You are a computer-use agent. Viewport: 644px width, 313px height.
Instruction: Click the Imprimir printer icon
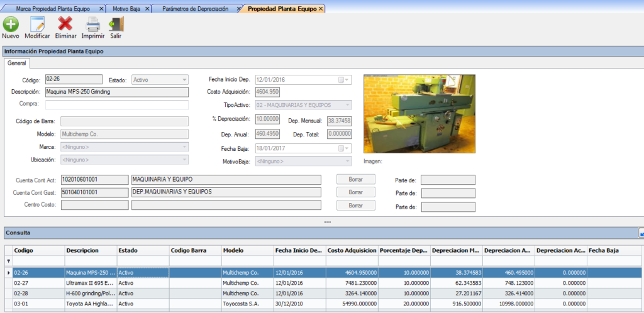92,25
